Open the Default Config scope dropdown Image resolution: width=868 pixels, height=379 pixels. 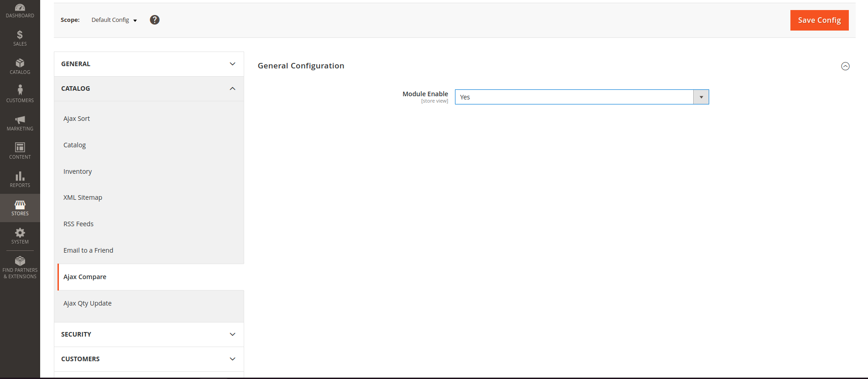114,20
